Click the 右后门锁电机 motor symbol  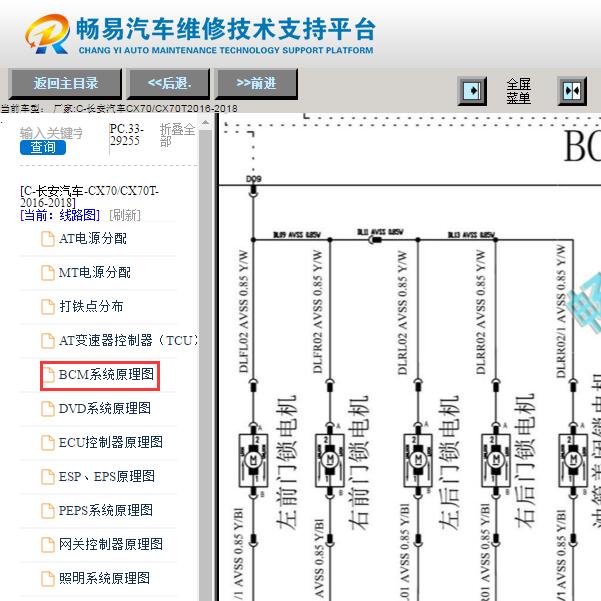click(x=496, y=460)
